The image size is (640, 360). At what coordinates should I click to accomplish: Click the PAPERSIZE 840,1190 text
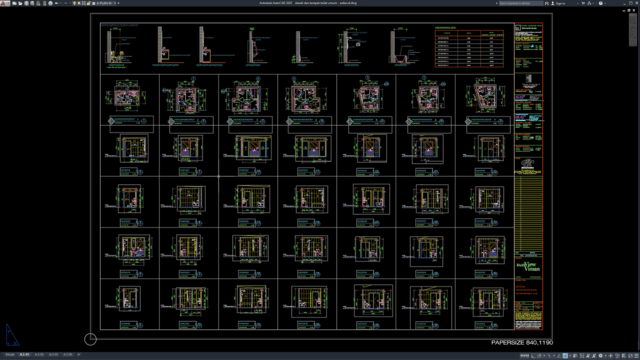click(522, 342)
